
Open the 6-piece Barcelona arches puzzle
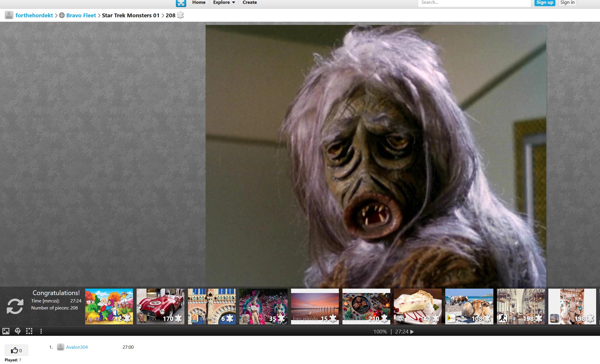(212, 306)
